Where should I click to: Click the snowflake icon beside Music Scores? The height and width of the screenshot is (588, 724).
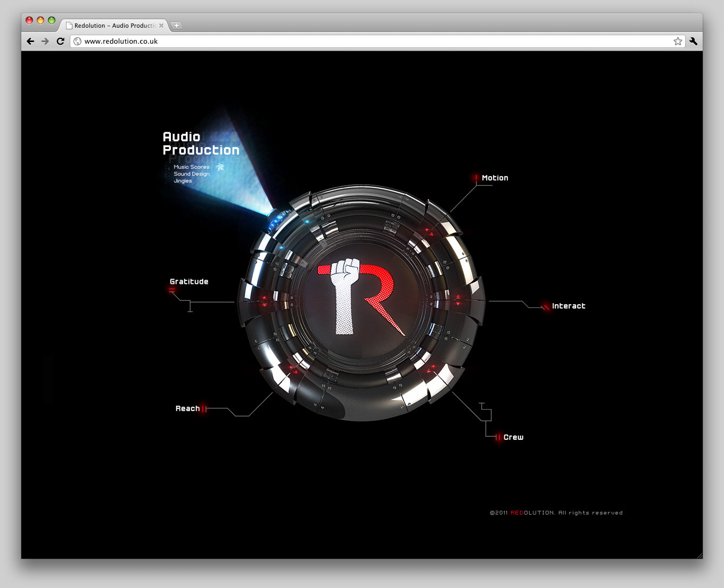click(x=220, y=167)
